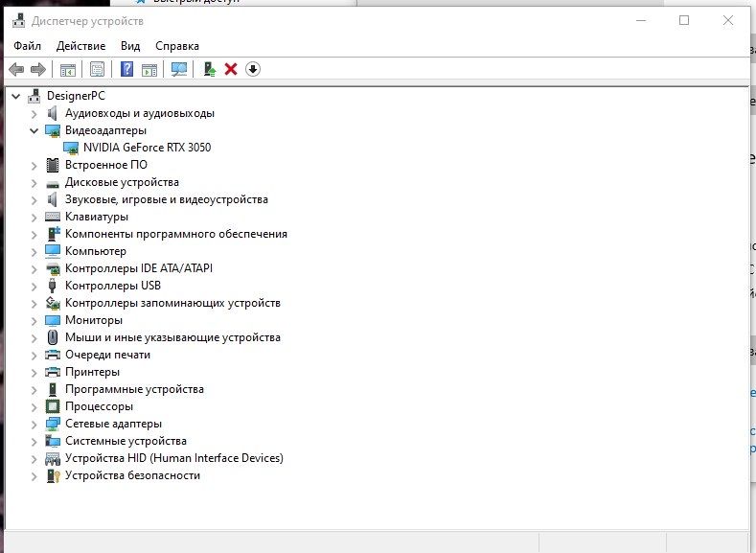Click the chip icon beside Встроенное ПО

(53, 165)
